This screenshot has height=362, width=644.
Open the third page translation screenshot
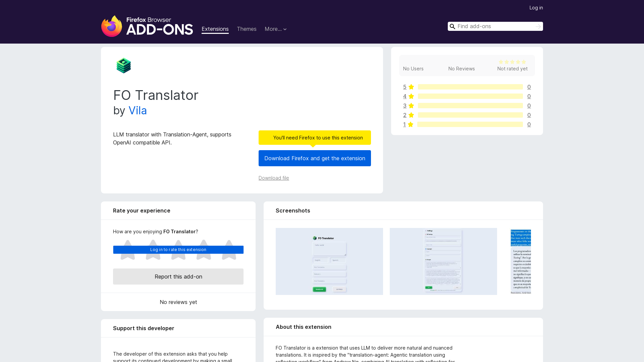click(521, 261)
